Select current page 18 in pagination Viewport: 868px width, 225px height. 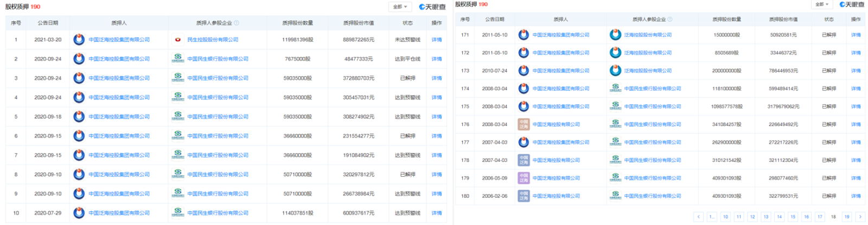[x=833, y=217]
